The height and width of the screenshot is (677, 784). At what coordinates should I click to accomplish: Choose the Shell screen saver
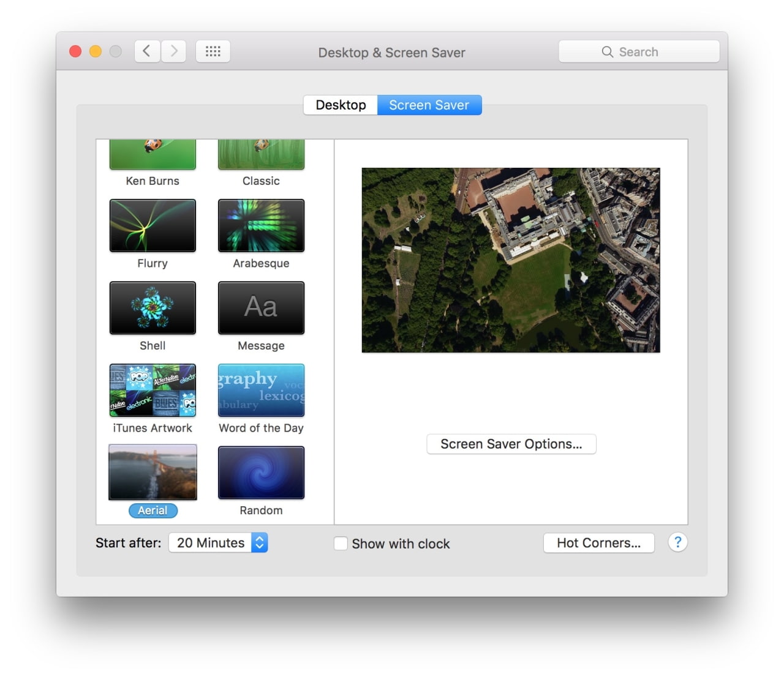(x=152, y=307)
